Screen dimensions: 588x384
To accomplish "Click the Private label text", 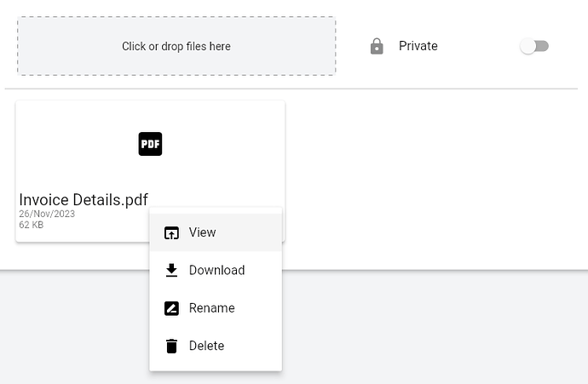I will (418, 46).
